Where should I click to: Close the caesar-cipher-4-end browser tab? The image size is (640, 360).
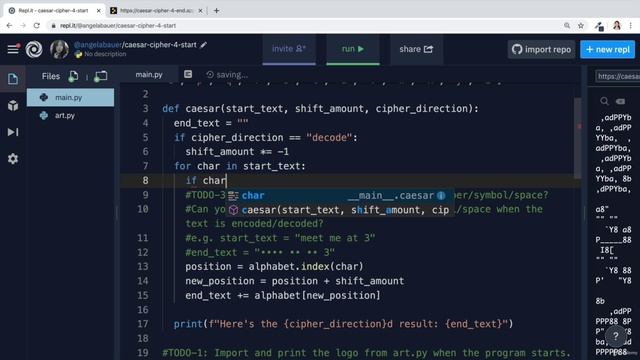(x=200, y=11)
